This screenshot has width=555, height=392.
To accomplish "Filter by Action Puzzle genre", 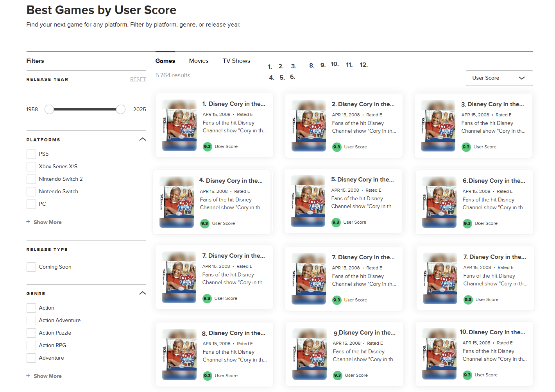I will pos(31,333).
